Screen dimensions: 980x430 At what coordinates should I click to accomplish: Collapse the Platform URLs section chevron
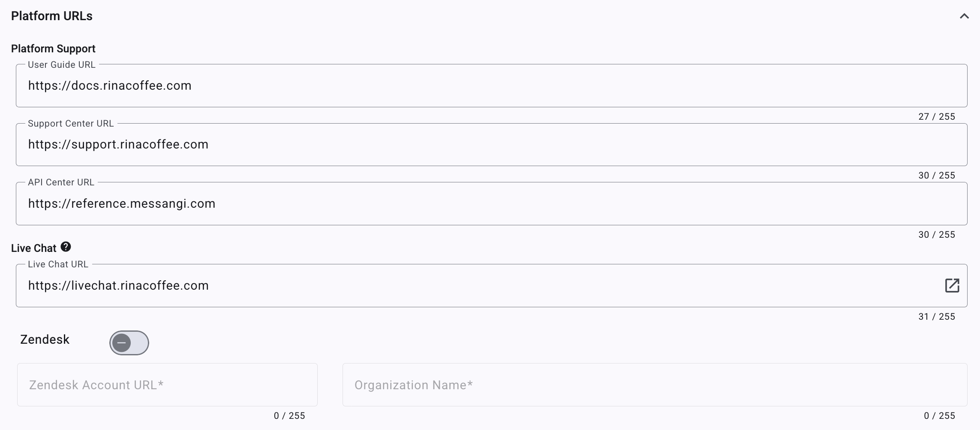tap(964, 16)
